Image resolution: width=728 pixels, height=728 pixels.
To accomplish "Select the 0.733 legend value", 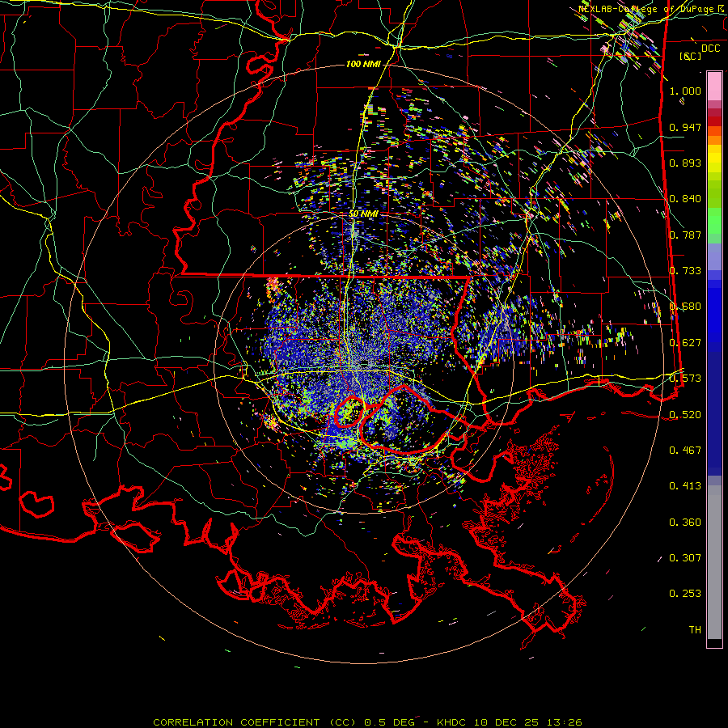I will click(685, 271).
